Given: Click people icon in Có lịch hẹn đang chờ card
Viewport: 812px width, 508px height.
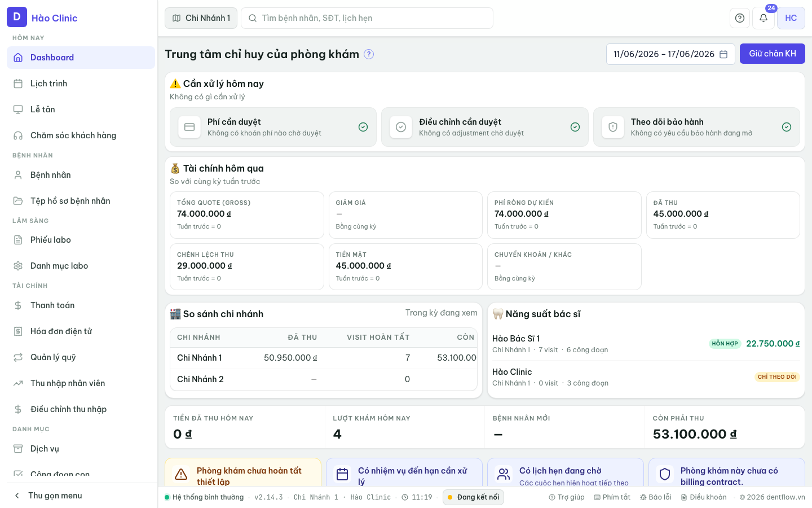Looking at the screenshot, I should coord(504,474).
